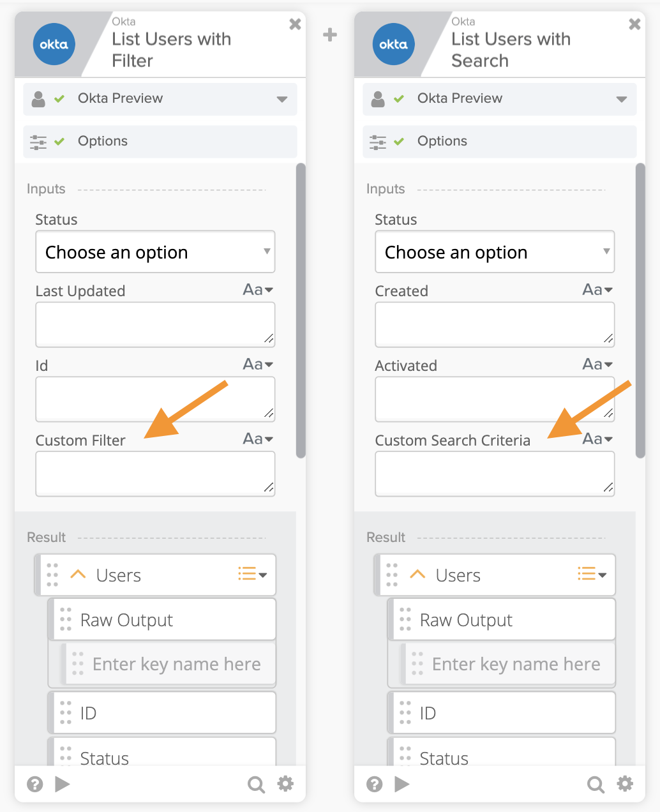
Task: Click the Last Updated text field
Action: (x=155, y=324)
